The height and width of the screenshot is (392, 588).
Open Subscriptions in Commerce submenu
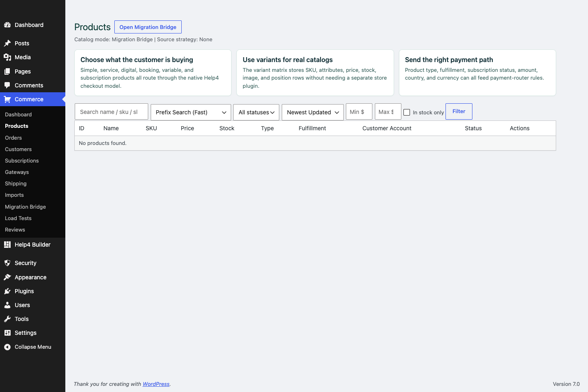(22, 161)
